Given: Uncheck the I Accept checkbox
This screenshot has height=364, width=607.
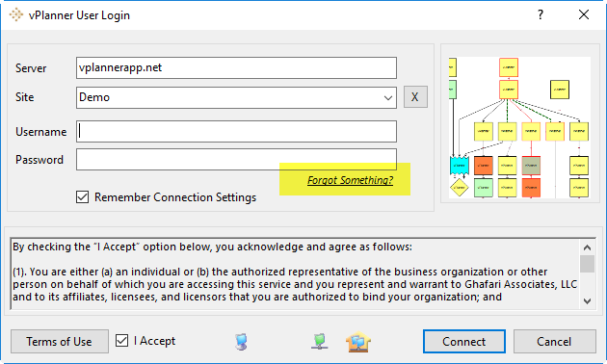Looking at the screenshot, I should coord(121,340).
